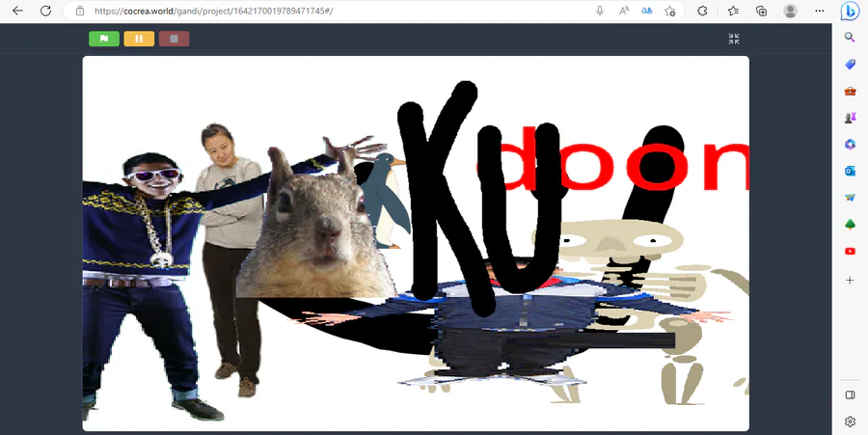Open Outlook in the sidebar
The image size is (868, 435).
pos(850,171)
